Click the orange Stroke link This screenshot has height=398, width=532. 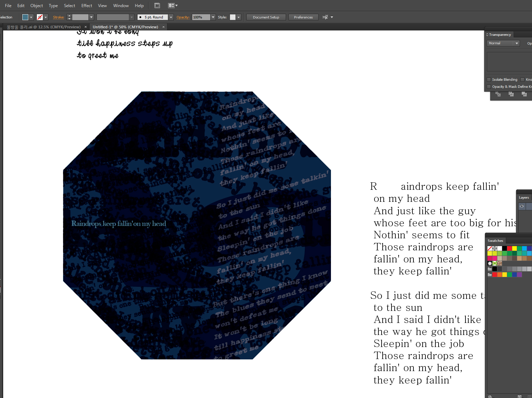click(x=59, y=17)
